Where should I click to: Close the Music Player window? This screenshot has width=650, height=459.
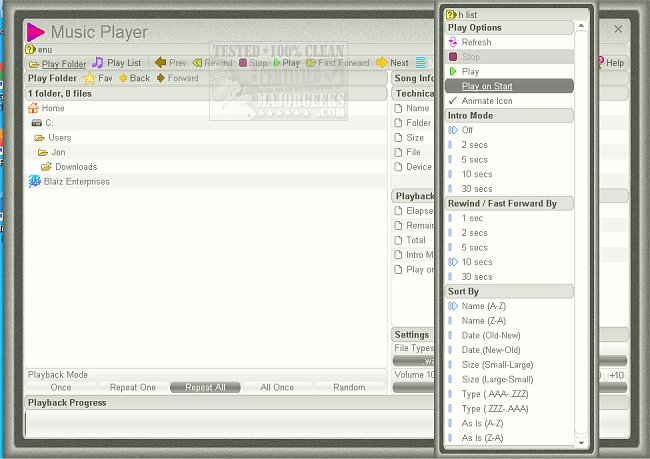coord(618,29)
